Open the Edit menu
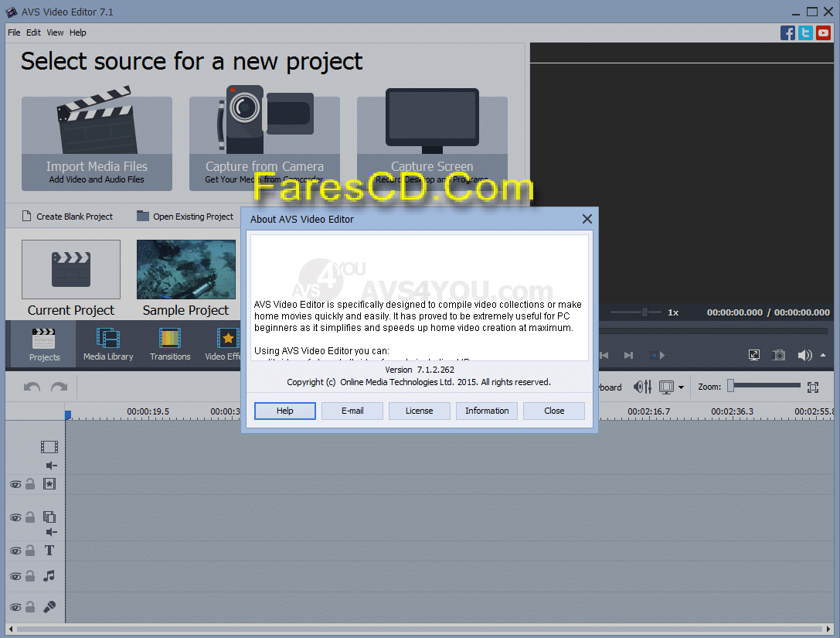 [33, 32]
